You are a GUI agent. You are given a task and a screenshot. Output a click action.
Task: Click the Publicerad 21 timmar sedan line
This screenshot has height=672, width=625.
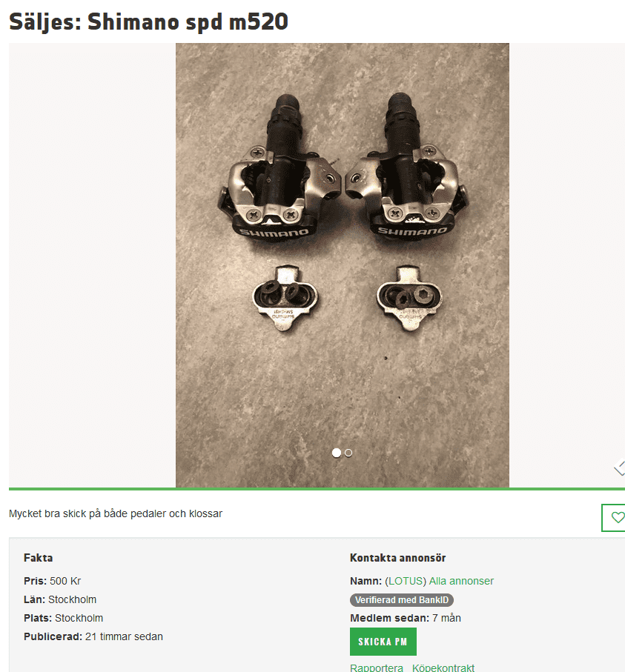[x=93, y=636]
